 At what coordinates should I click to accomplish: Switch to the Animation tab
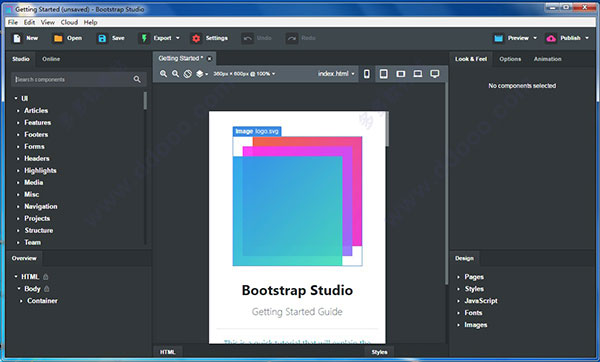click(548, 59)
